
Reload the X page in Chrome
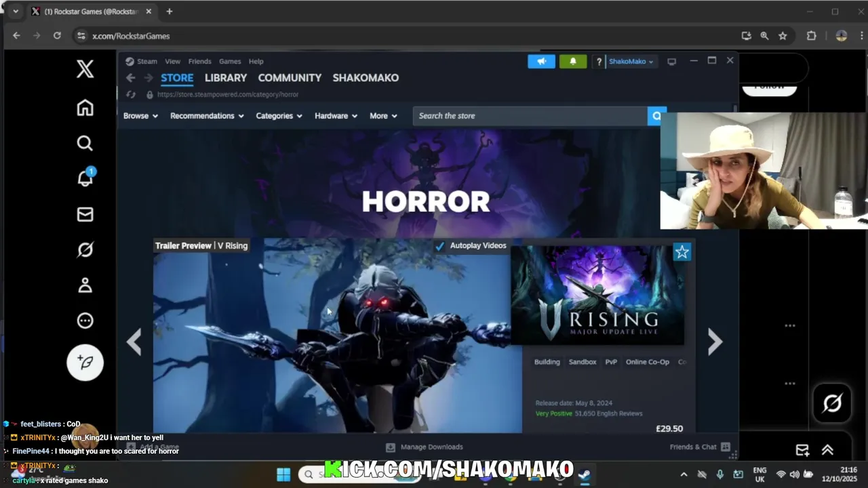click(57, 36)
